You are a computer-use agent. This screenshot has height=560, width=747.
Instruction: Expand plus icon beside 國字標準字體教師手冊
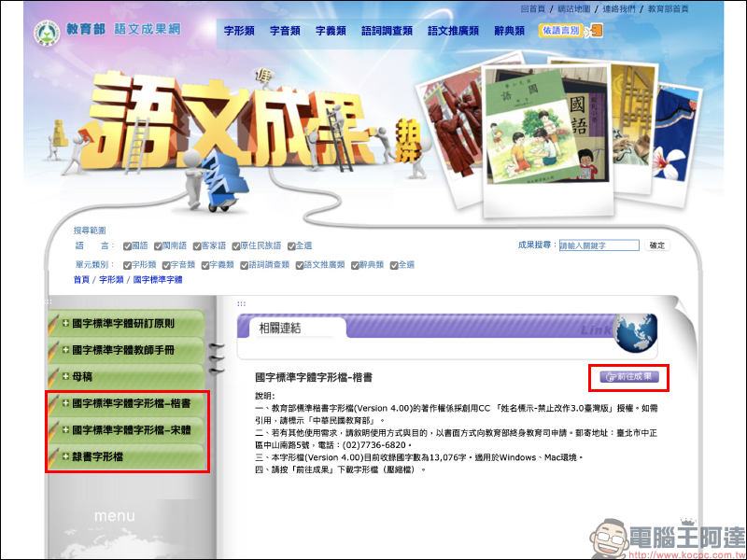pos(65,350)
